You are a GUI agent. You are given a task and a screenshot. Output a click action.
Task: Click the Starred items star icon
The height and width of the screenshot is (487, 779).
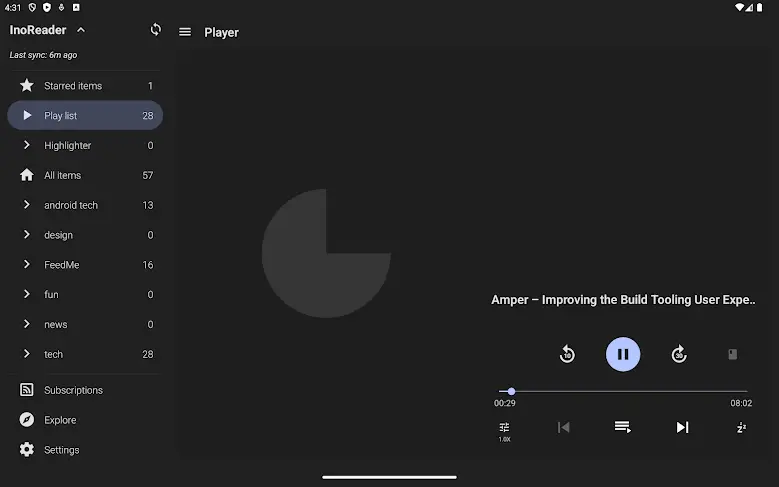pos(27,85)
